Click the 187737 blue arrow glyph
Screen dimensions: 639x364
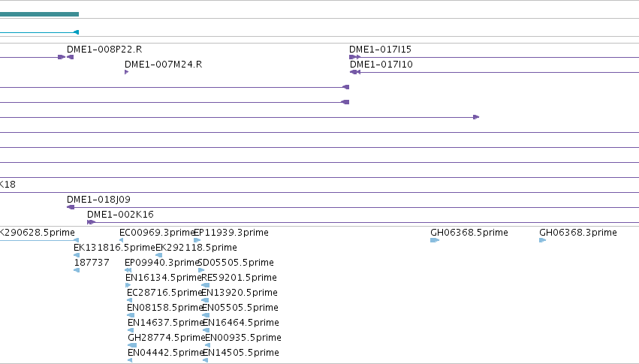click(x=77, y=270)
